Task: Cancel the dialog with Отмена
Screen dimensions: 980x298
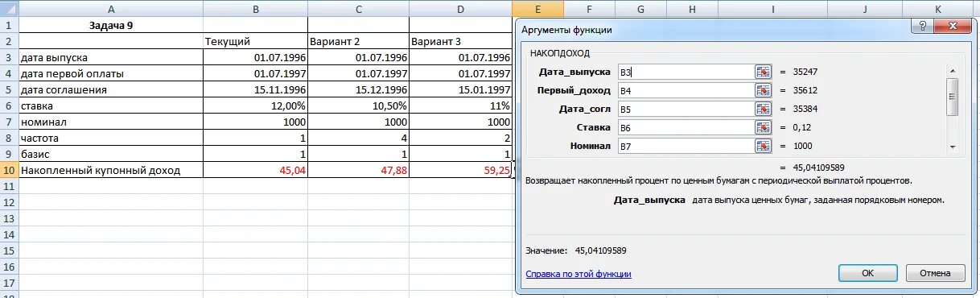Action: pyautogui.click(x=936, y=273)
